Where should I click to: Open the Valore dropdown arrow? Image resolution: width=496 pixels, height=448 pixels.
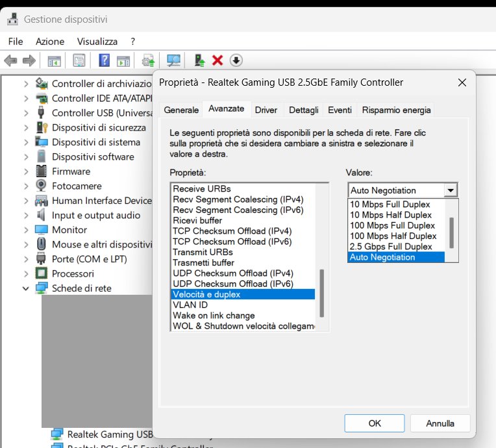451,190
